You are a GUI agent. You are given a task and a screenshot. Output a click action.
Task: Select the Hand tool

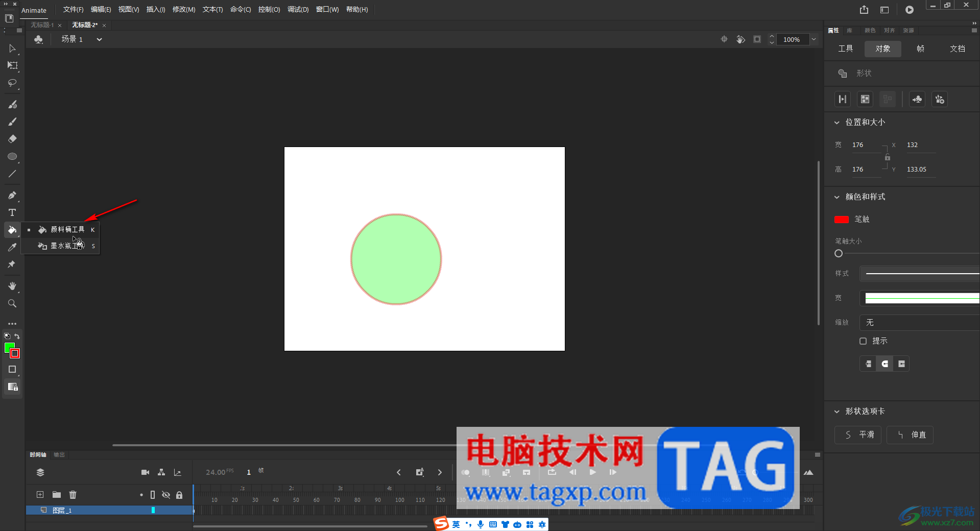12,286
